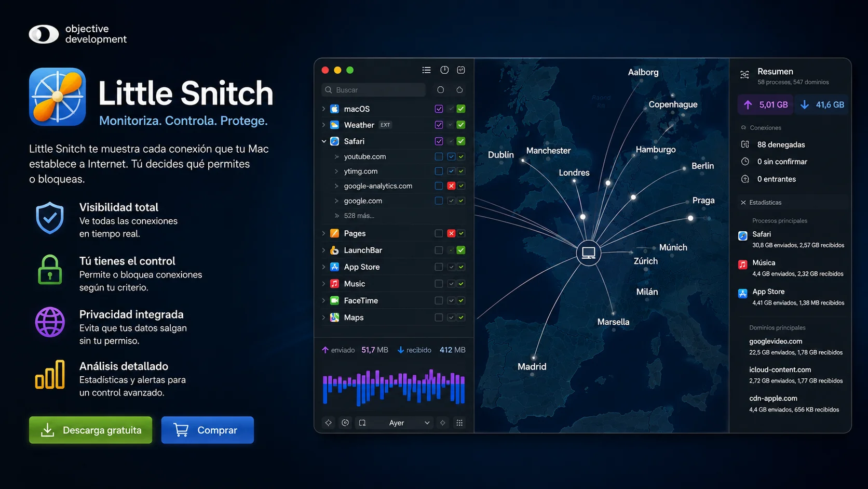This screenshot has height=489, width=868.
Task: Toggle the green checkbox in Weather row
Action: pos(461,125)
